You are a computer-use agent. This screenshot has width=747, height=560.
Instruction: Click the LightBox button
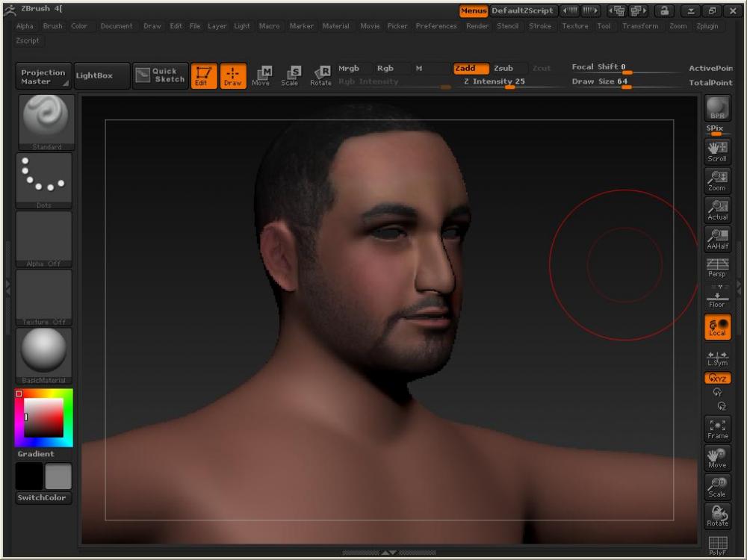[100, 75]
